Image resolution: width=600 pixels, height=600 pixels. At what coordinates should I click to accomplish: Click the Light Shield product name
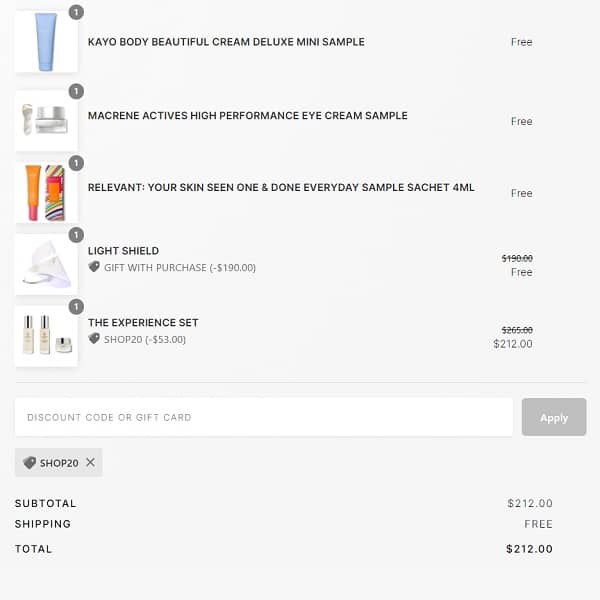(123, 251)
